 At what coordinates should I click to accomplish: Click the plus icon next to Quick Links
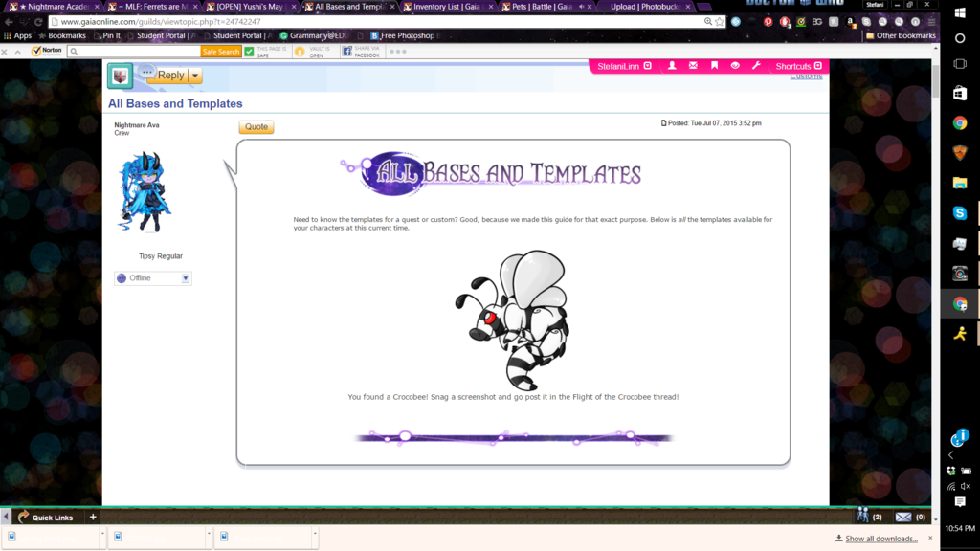(93, 518)
